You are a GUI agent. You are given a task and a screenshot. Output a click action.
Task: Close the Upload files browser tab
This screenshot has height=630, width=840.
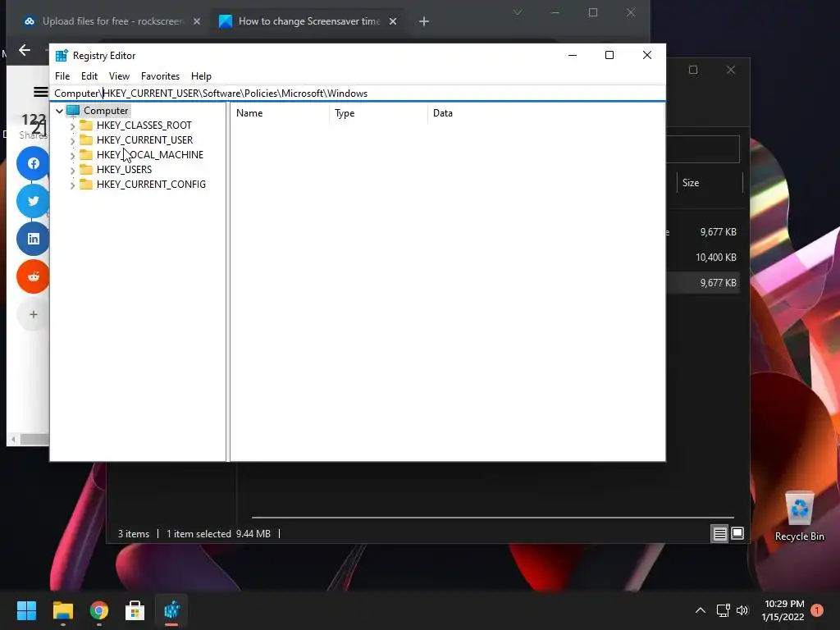(x=197, y=21)
